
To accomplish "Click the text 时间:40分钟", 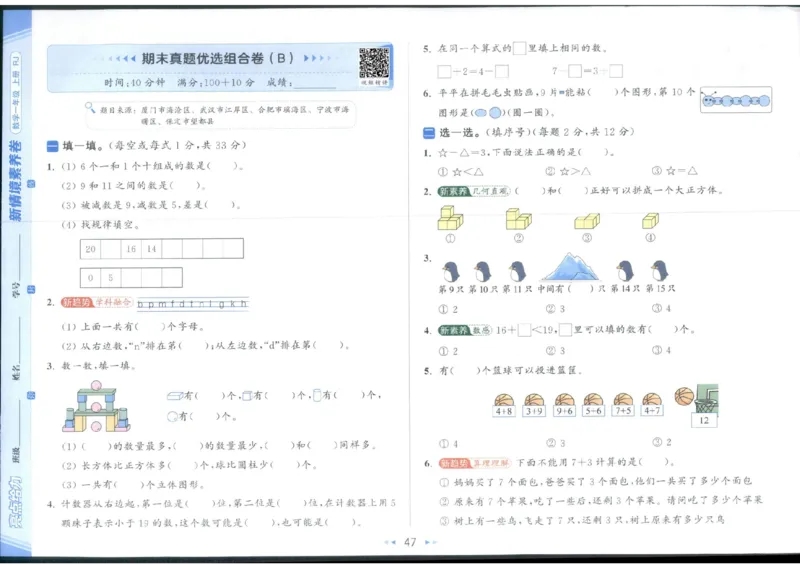I will (x=135, y=83).
